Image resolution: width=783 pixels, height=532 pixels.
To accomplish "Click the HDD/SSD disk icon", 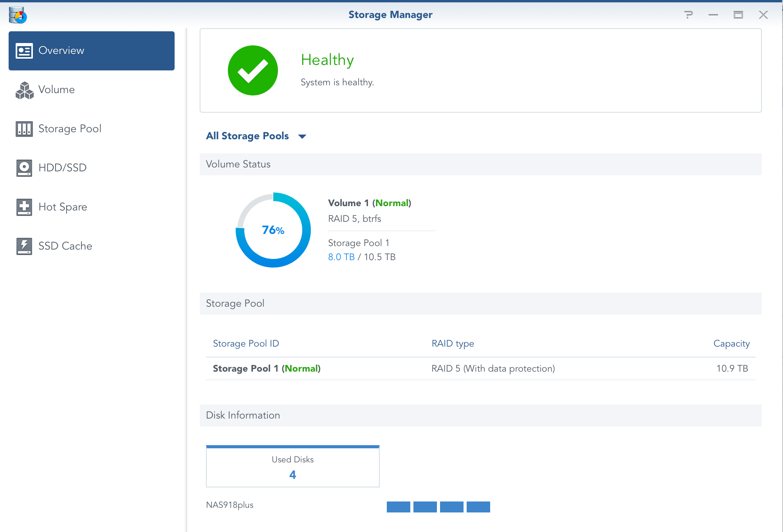I will pyautogui.click(x=24, y=168).
